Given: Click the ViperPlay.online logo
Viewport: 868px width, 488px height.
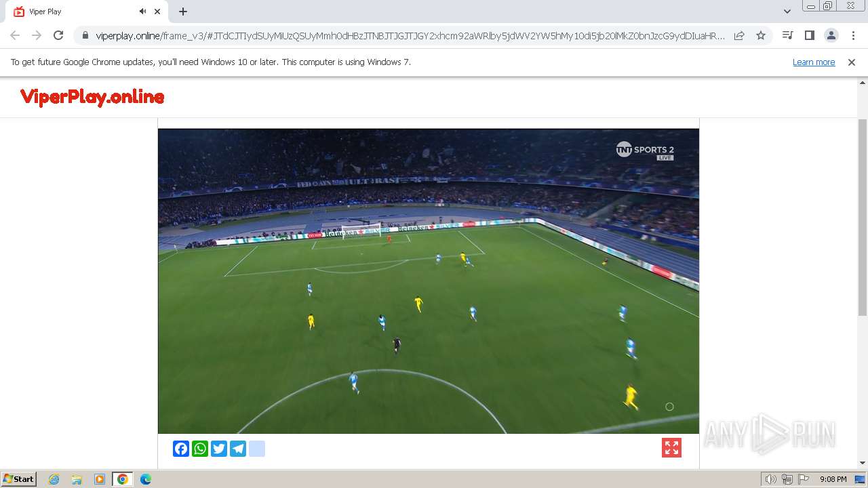Looking at the screenshot, I should coord(92,97).
